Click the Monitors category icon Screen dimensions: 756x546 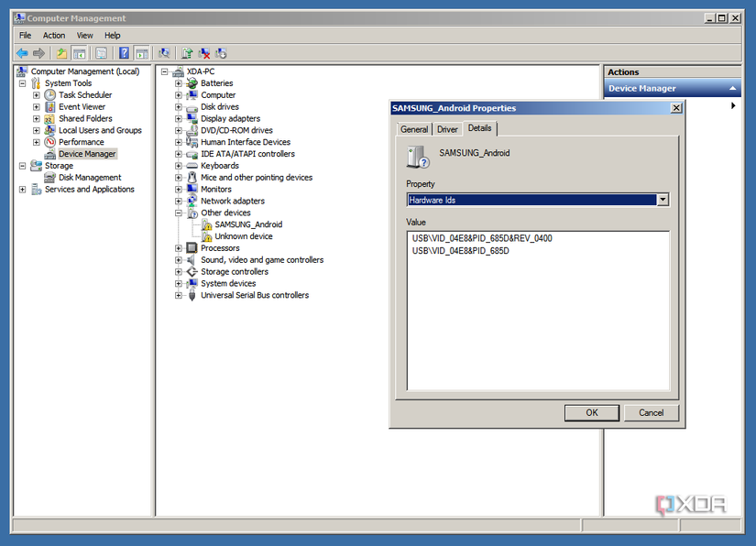click(192, 189)
